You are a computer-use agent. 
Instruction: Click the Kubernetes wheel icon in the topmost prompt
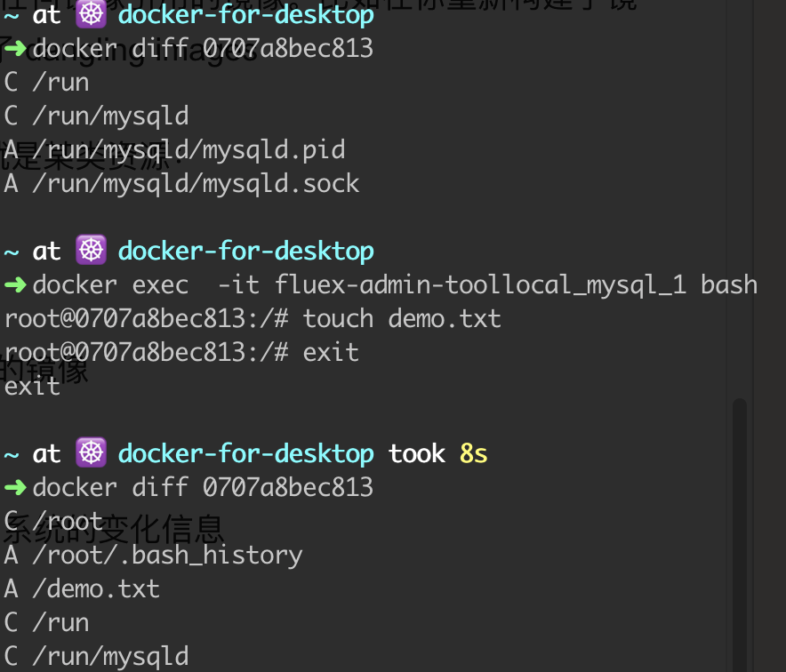89,15
